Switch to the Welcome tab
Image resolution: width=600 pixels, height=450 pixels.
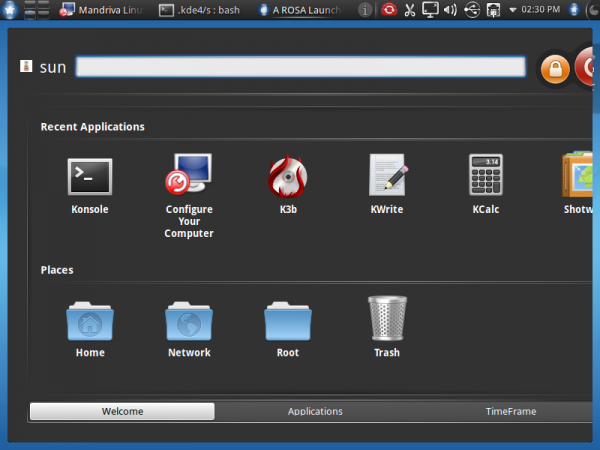click(122, 411)
